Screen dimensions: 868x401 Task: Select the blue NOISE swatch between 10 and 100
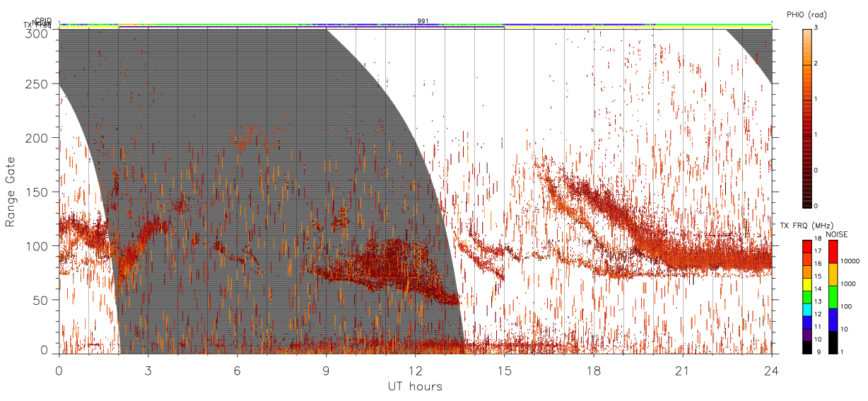[833, 320]
